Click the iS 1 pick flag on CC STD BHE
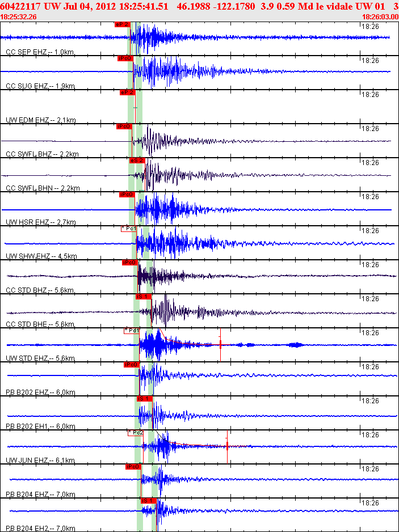Viewport: 399px width, 532px height. click(x=143, y=297)
